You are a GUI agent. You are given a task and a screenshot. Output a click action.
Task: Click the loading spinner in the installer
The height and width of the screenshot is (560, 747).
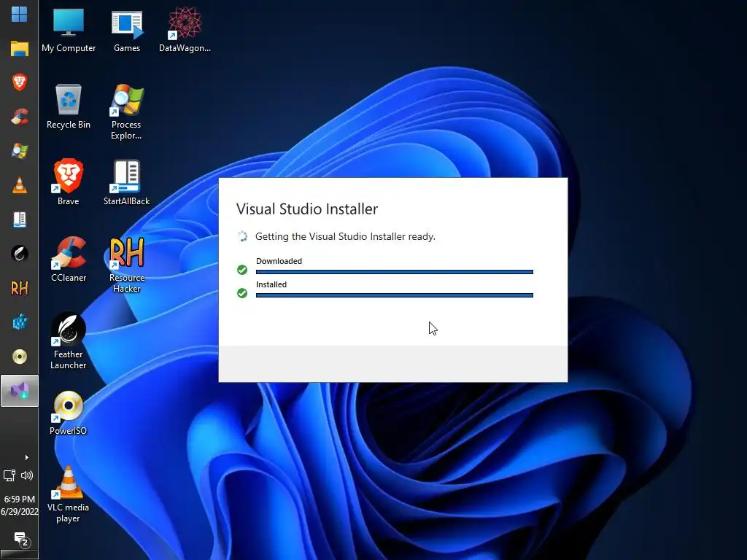[x=242, y=236]
